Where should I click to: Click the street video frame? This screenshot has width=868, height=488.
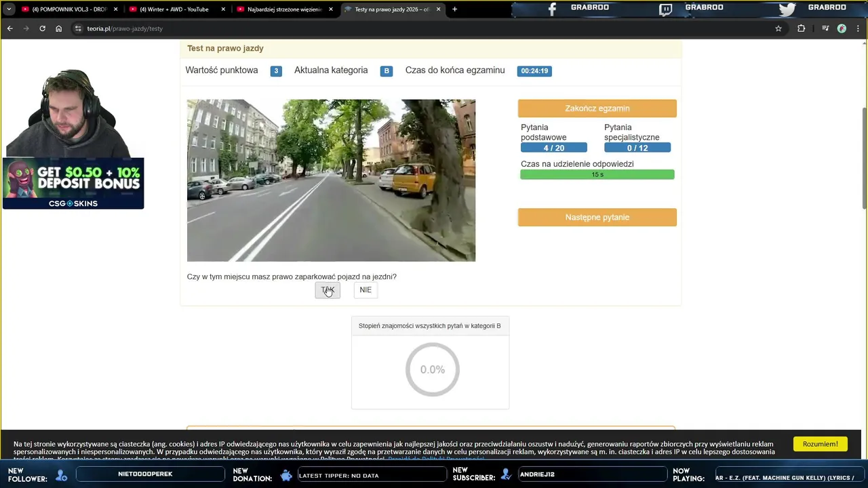click(331, 180)
